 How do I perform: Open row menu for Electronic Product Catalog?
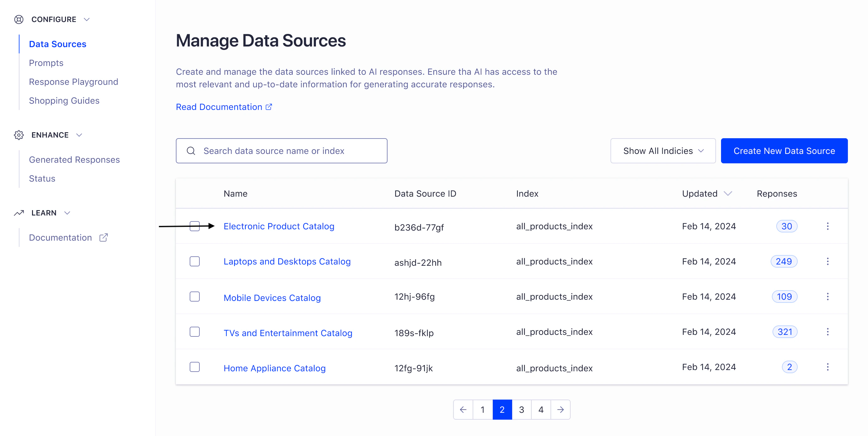[827, 226]
